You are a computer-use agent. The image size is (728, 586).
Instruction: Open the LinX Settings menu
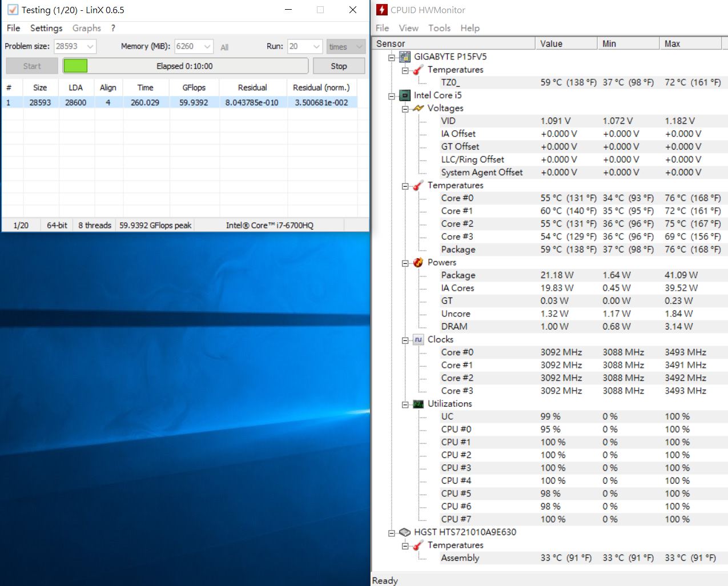[46, 28]
